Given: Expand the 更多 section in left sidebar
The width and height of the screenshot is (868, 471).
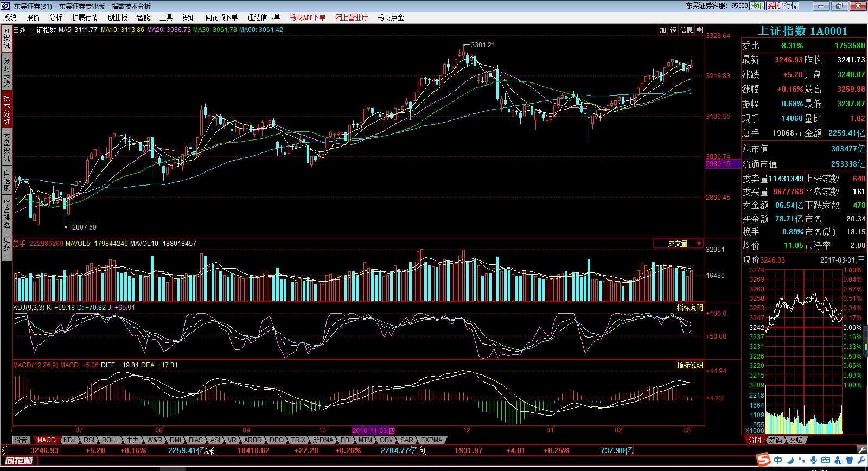Looking at the screenshot, I should pos(7,247).
